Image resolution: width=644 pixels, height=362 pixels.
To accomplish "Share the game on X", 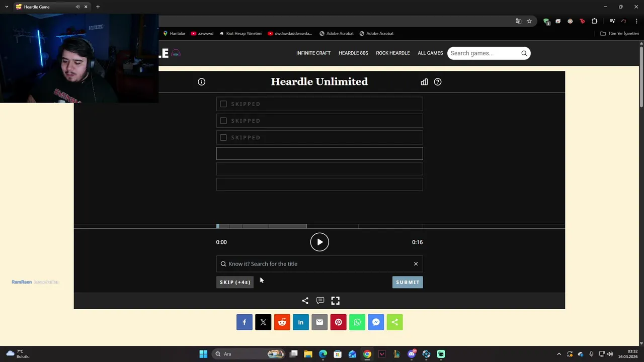I will (x=263, y=322).
